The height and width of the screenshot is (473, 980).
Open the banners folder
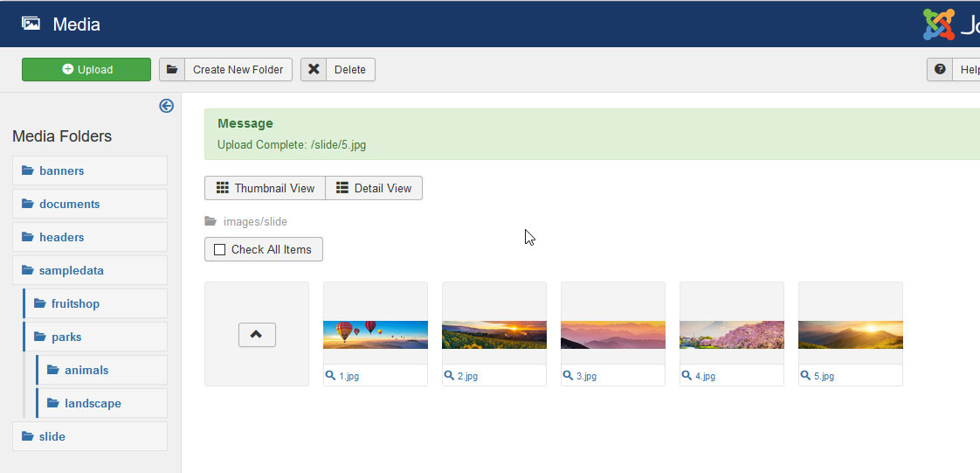click(61, 171)
